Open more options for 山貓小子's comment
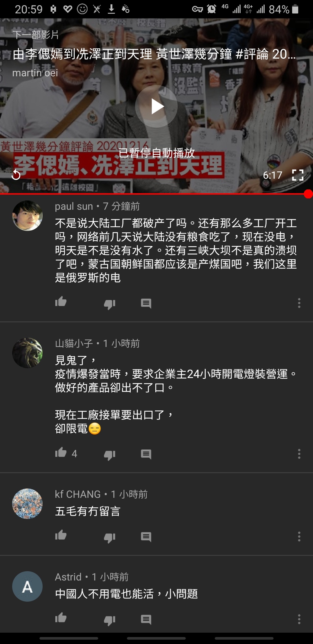The width and height of the screenshot is (313, 644). point(299,454)
